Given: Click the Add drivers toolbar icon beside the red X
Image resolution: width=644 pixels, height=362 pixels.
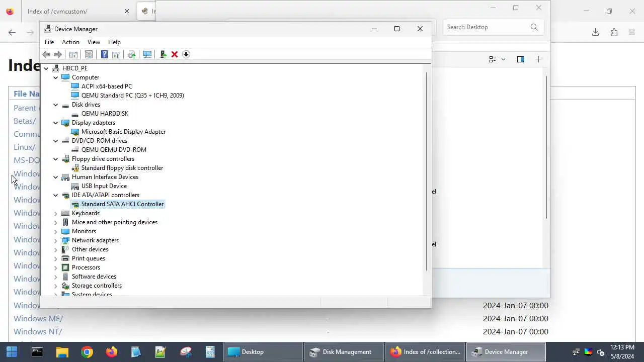Looking at the screenshot, I should [x=163, y=54].
